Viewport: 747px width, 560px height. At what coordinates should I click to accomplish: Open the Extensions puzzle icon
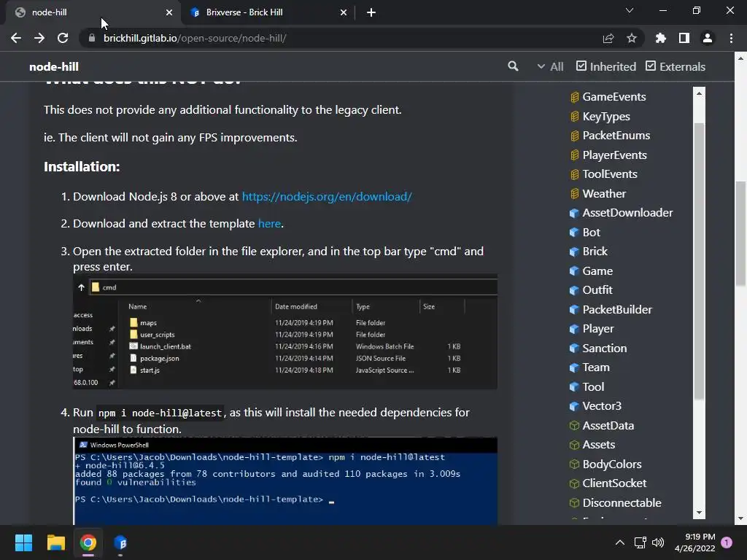tap(661, 38)
